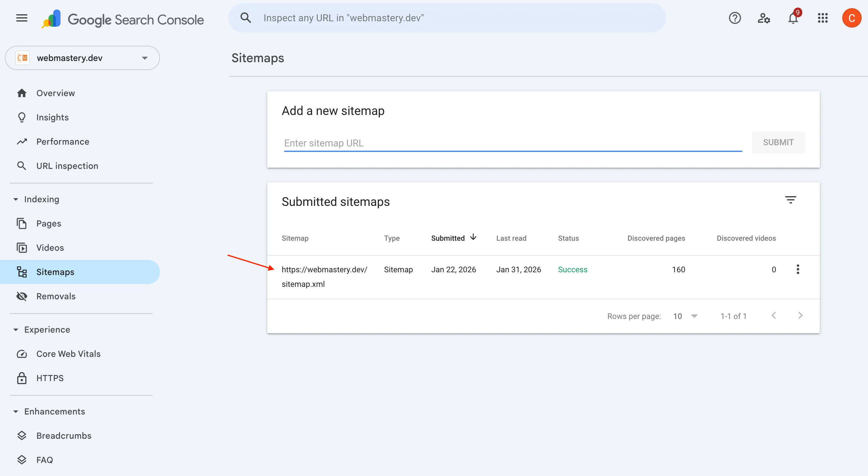Viewport: 868px width, 476px height.
Task: Open the three-dot menu for sitemap.xml row
Action: [798, 269]
